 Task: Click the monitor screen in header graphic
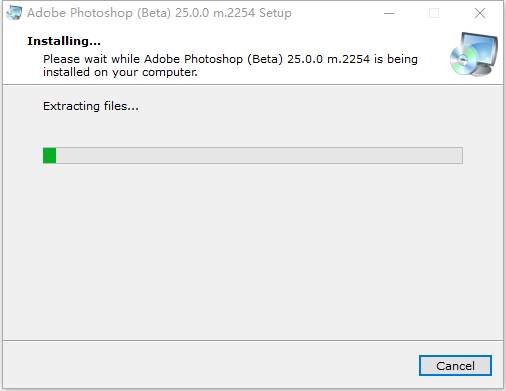(x=480, y=49)
